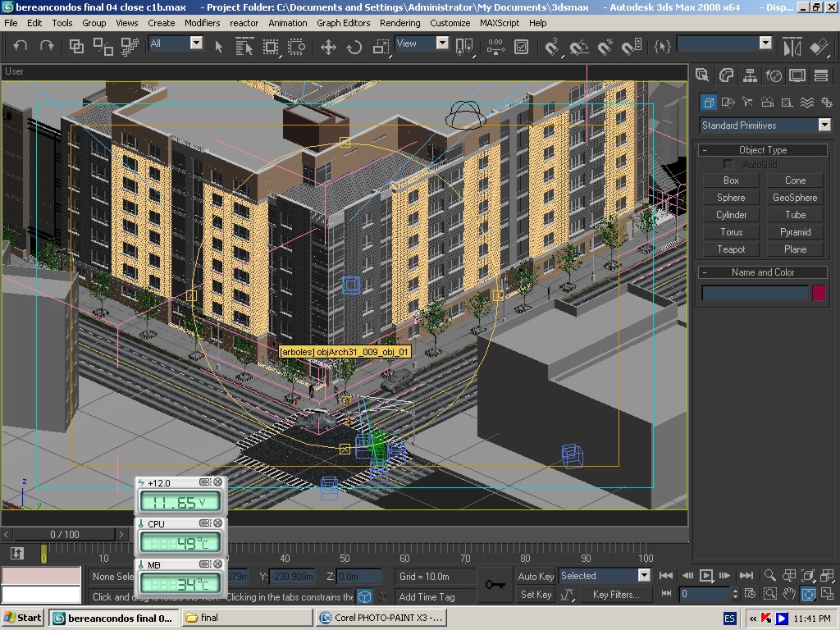Select the Helpers category icon
The width and height of the screenshot is (840, 630).
tap(787, 102)
